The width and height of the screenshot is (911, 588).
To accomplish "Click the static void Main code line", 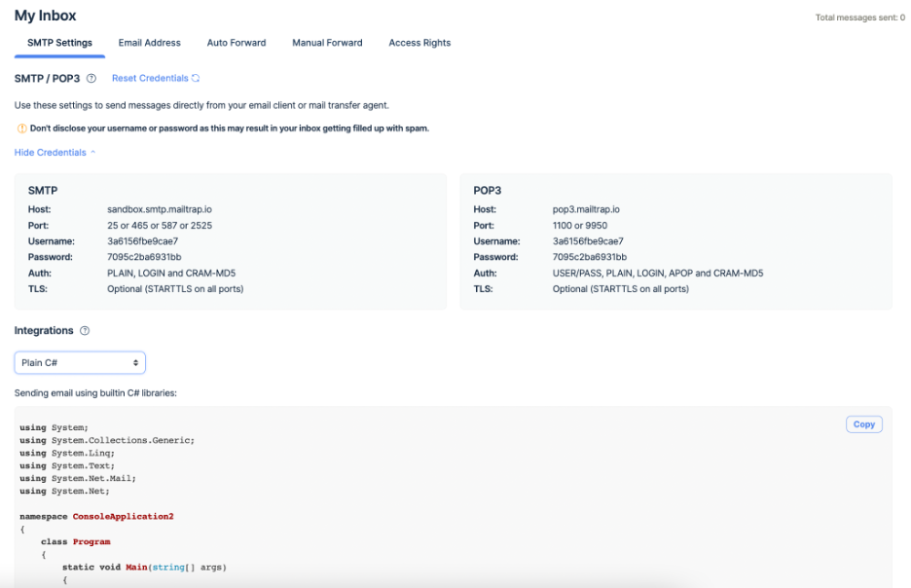I will pyautogui.click(x=144, y=568).
